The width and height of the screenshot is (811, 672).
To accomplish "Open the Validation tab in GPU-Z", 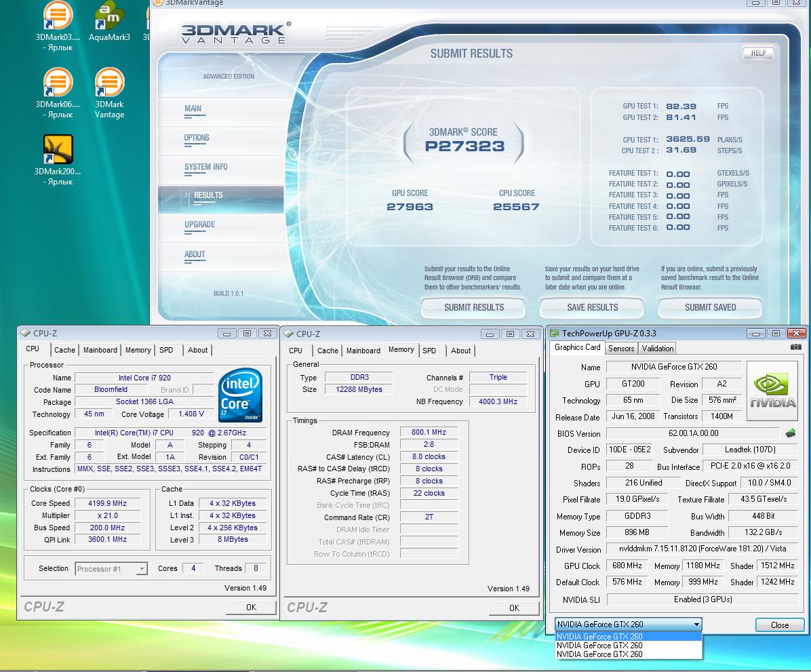I will pos(657,348).
